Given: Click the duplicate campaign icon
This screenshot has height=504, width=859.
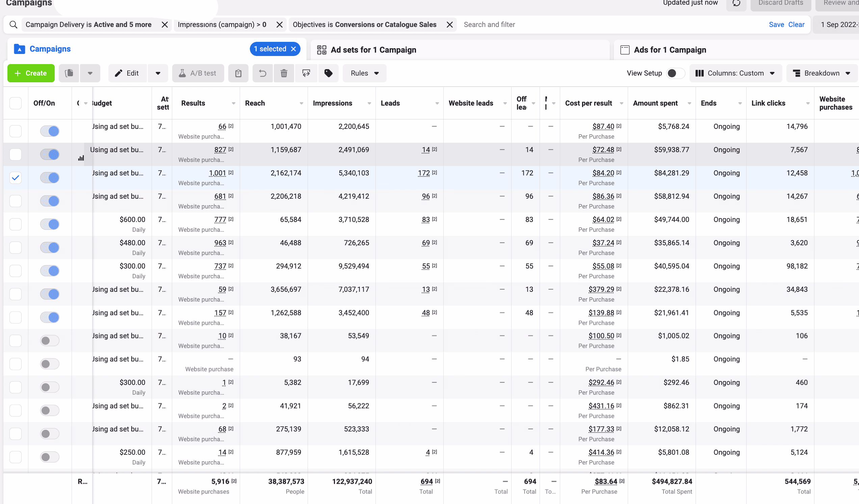Looking at the screenshot, I should click(x=69, y=73).
